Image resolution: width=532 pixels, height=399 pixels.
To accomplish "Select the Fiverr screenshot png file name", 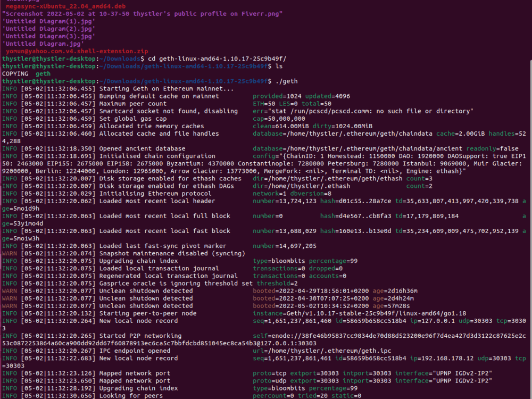I will (x=142, y=14).
